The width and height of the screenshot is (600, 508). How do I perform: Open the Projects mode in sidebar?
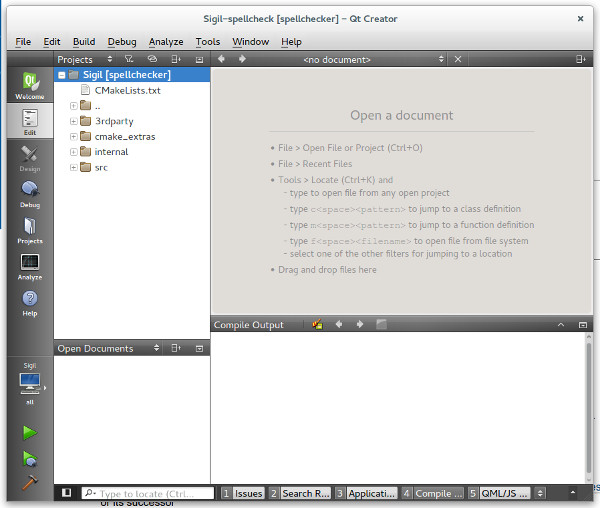pyautogui.click(x=30, y=230)
